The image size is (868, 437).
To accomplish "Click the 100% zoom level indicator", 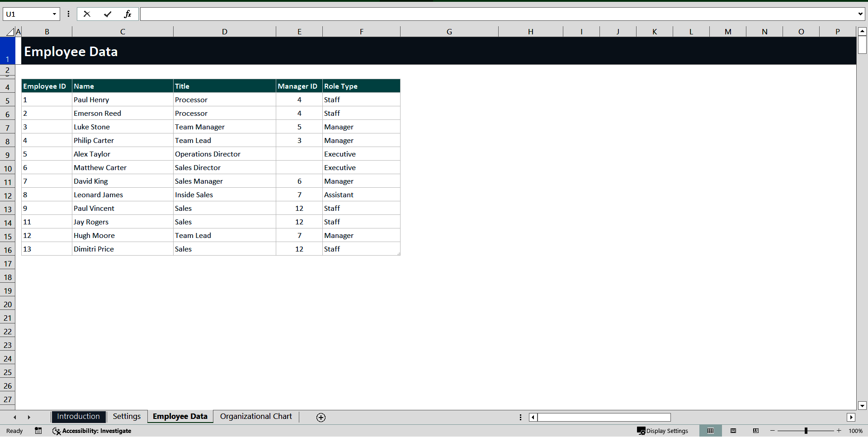I will coord(856,431).
